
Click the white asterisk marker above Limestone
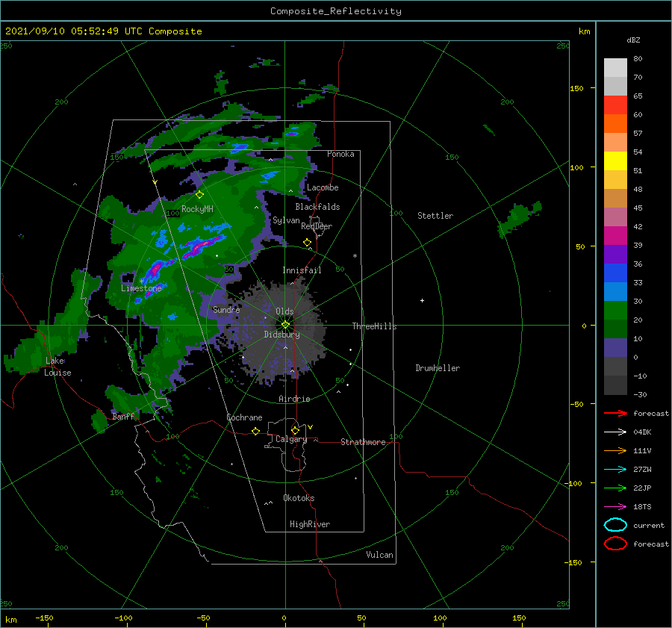(141, 281)
